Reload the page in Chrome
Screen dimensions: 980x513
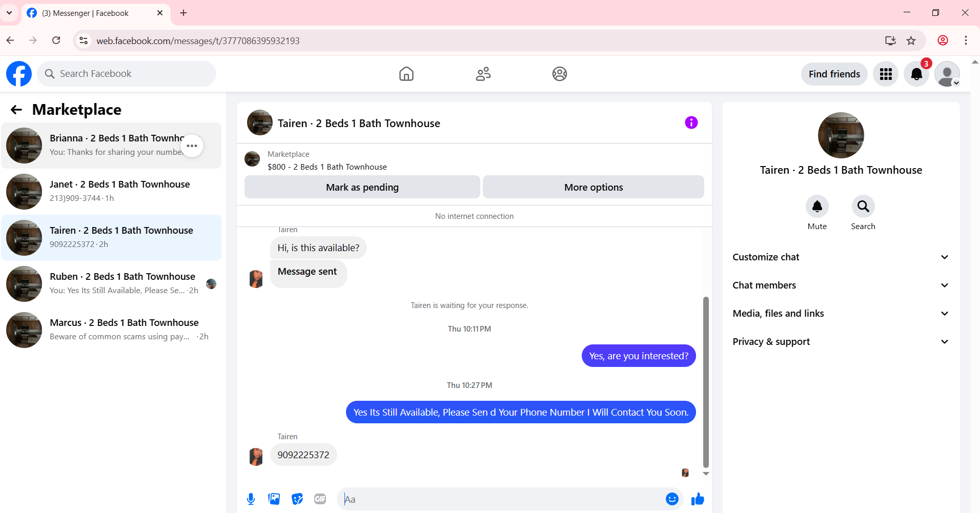pyautogui.click(x=56, y=40)
